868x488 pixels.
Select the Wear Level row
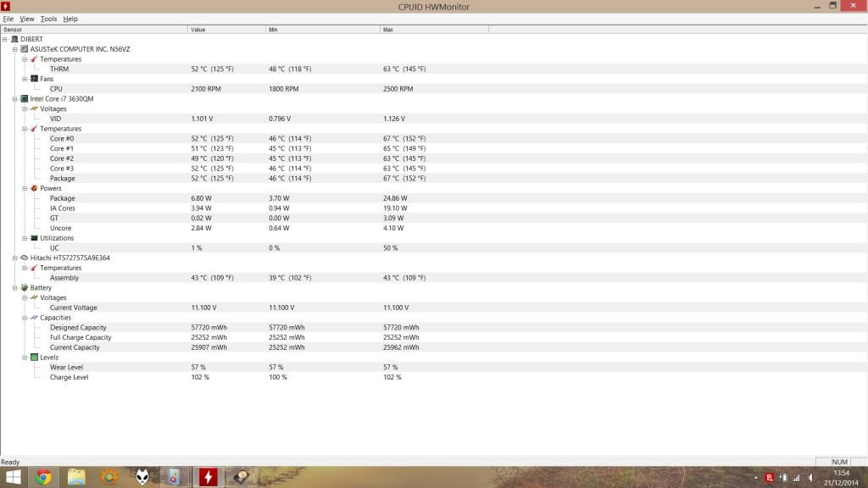66,368
